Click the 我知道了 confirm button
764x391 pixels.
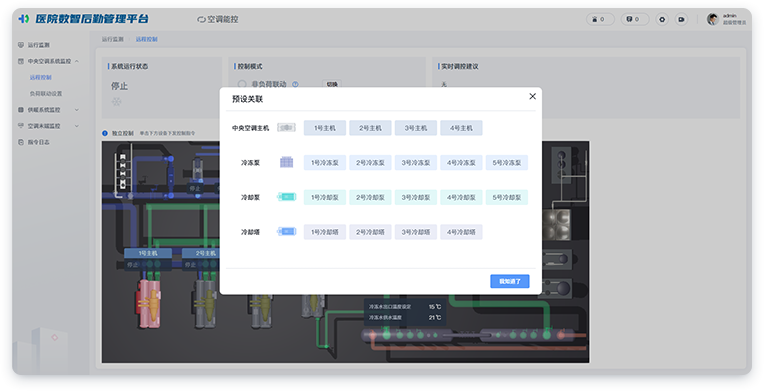coord(510,281)
